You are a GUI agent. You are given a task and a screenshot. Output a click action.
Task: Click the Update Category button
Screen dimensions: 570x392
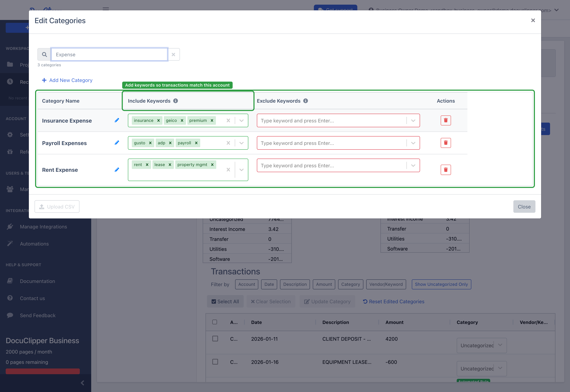pyautogui.click(x=327, y=301)
